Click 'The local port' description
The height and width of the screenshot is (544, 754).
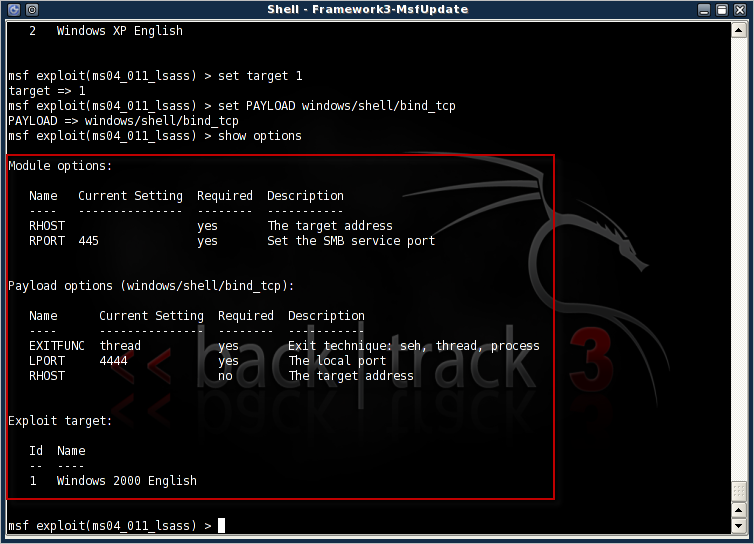click(x=337, y=361)
